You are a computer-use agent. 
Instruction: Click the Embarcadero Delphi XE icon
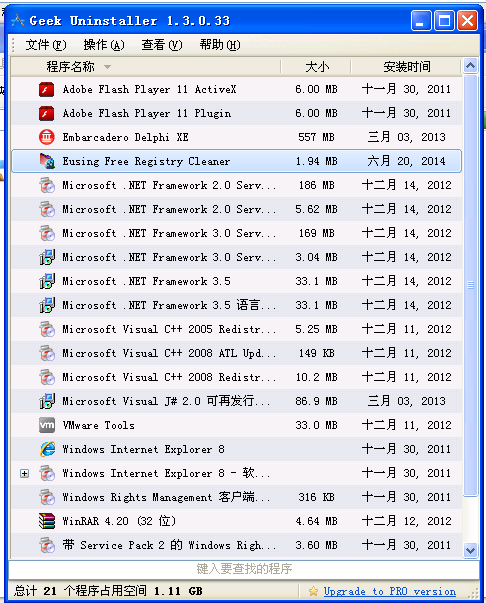click(47, 137)
